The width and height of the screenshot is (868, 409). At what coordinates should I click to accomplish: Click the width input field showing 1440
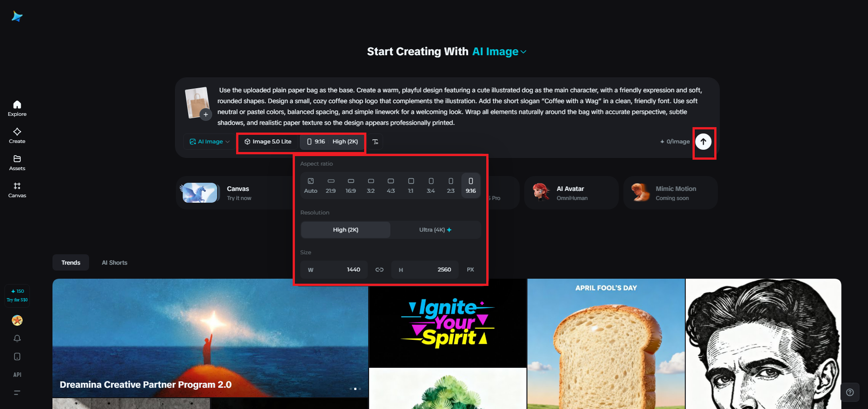point(334,270)
